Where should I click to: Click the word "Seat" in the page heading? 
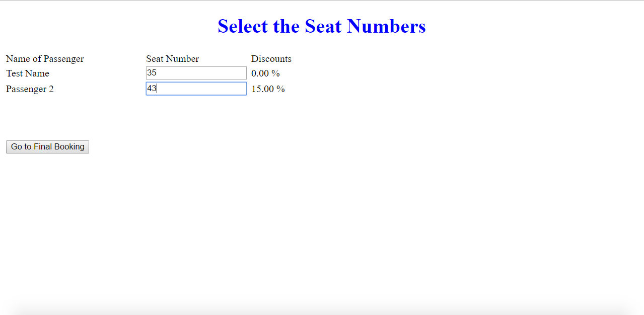pos(323,26)
